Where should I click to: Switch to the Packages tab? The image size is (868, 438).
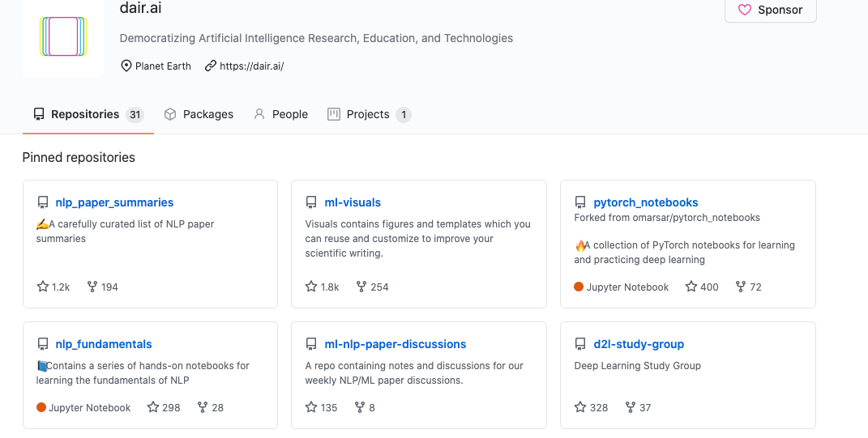(x=199, y=114)
